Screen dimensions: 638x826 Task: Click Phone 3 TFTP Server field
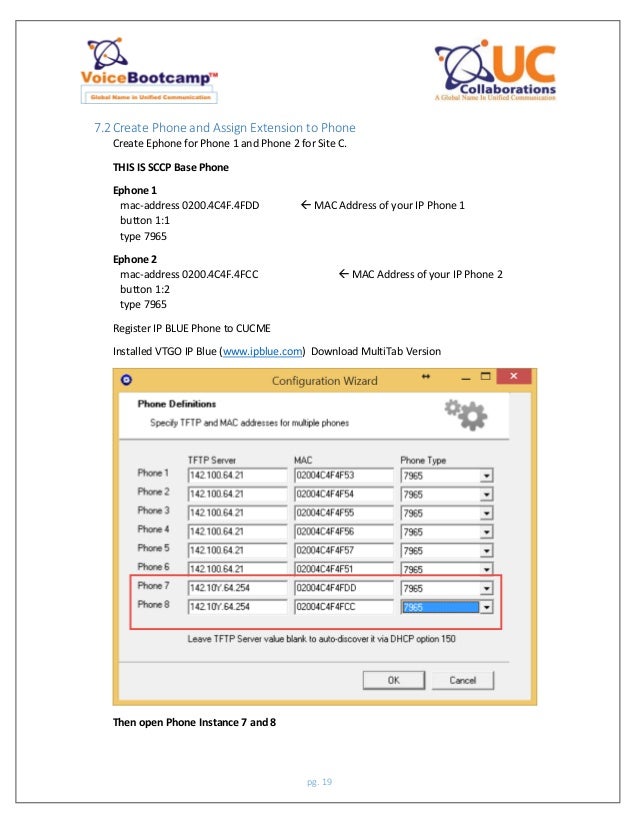pos(237,513)
